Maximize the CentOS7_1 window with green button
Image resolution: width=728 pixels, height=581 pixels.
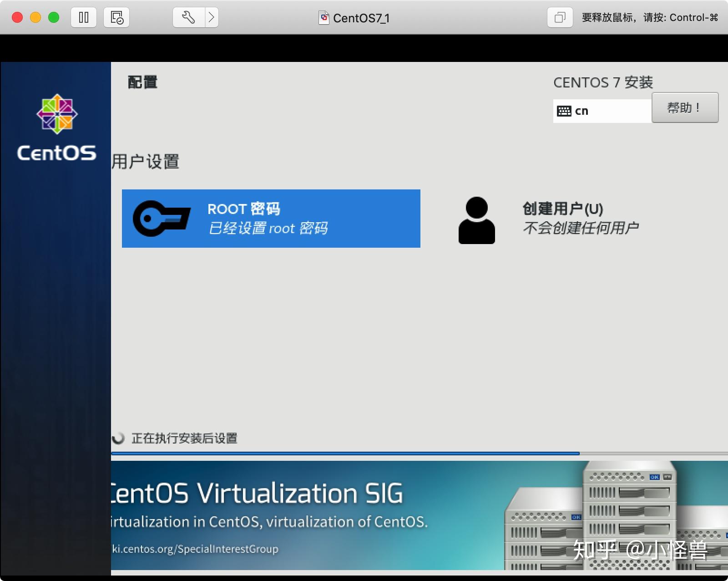[x=54, y=17]
